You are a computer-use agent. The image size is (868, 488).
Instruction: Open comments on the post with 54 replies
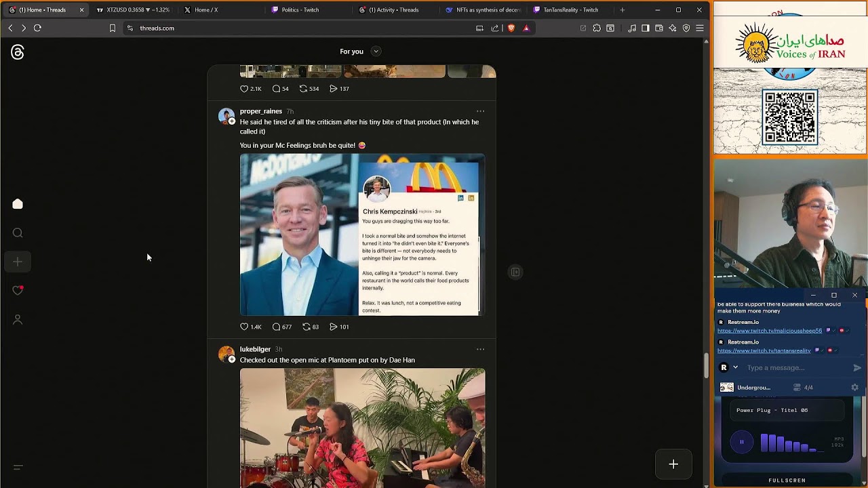(280, 89)
